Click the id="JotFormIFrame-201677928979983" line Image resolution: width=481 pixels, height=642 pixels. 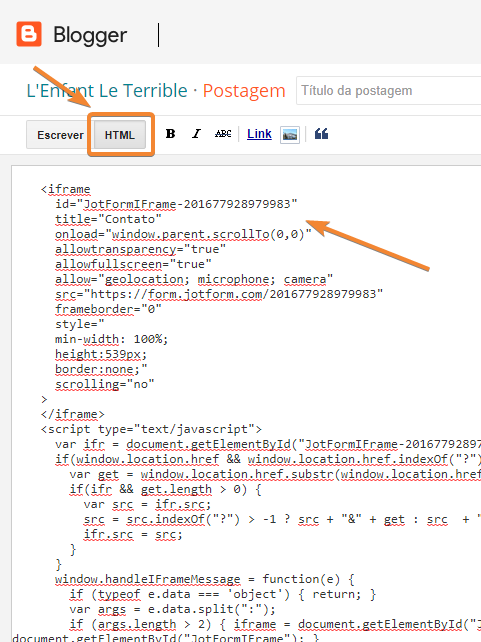point(176,204)
